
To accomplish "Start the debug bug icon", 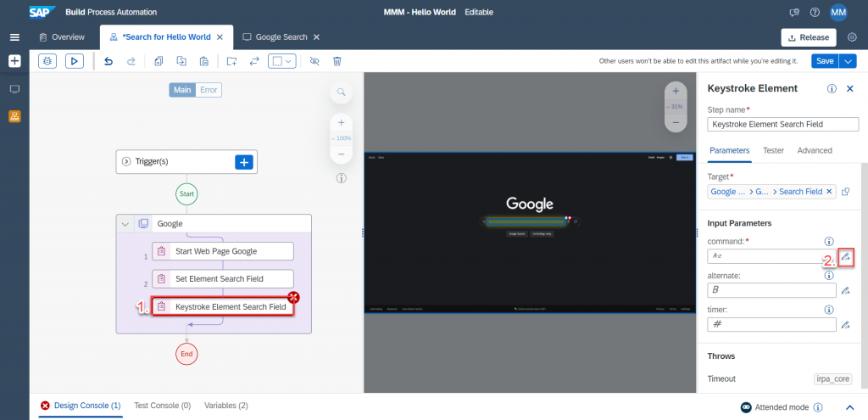I will (47, 61).
